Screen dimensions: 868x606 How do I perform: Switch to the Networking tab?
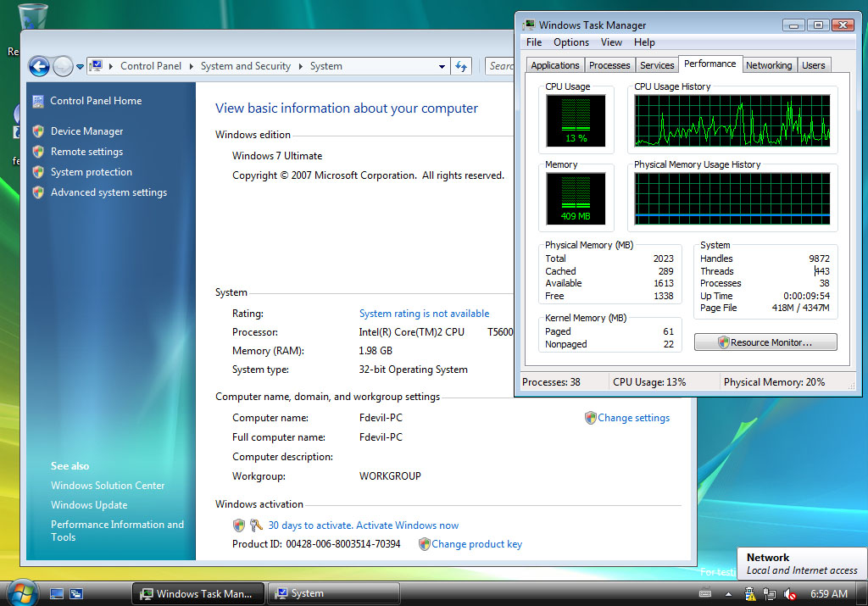[769, 65]
